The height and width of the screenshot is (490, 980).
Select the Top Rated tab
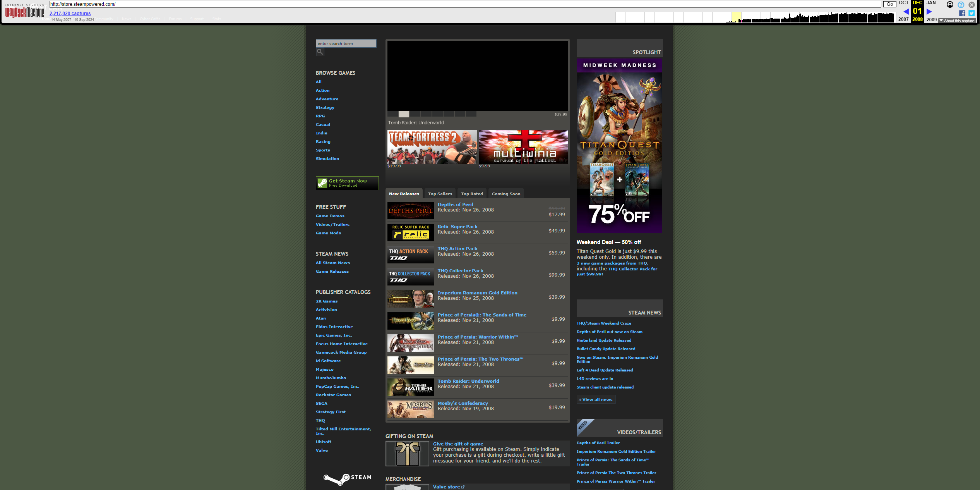(x=471, y=194)
